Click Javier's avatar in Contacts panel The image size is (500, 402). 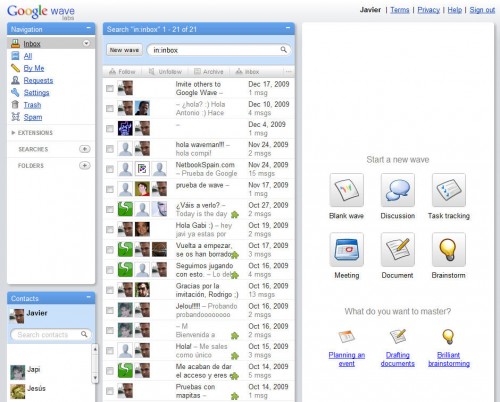(17, 316)
